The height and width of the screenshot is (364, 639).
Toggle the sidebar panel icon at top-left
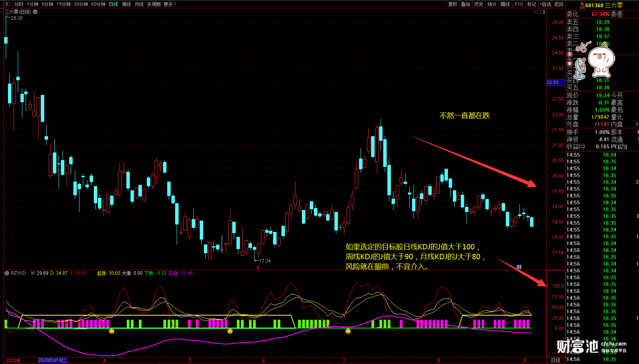click(x=8, y=4)
